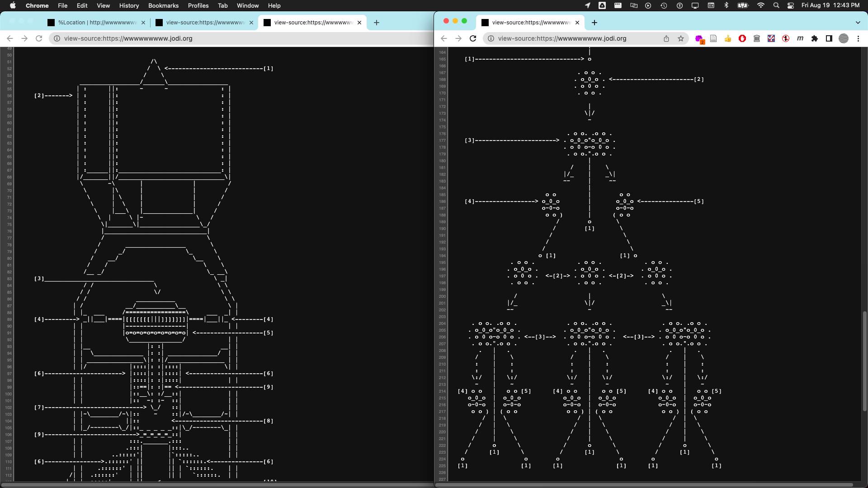Click the right window's vertical scrollbar

click(865, 361)
